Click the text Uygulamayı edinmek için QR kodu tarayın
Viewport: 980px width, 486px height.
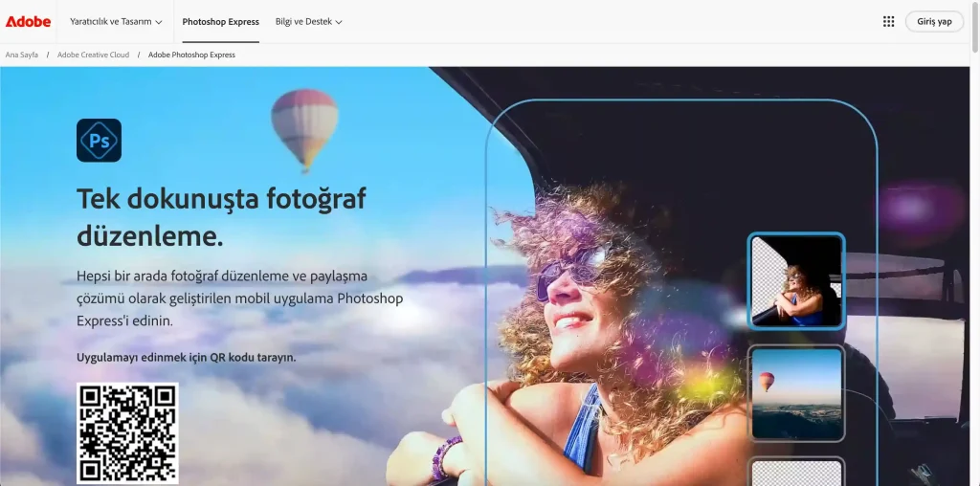(187, 358)
